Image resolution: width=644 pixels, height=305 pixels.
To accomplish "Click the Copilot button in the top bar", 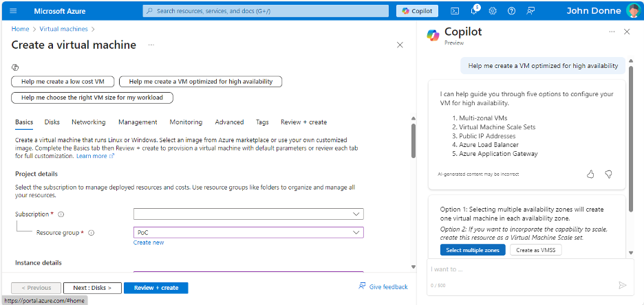I will 417,11.
